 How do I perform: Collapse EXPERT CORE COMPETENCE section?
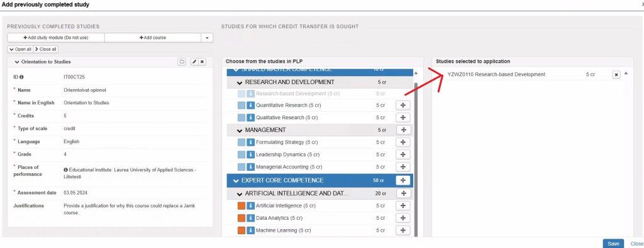point(236,181)
